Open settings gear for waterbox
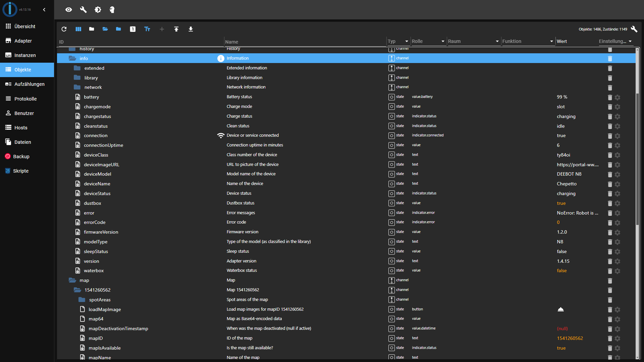This screenshot has width=644, height=362. pyautogui.click(x=618, y=271)
